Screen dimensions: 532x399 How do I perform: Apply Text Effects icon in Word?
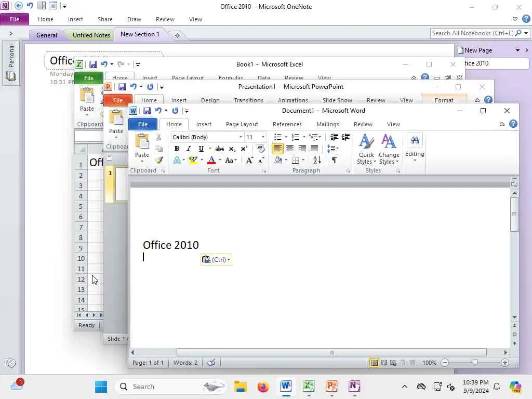tap(177, 160)
